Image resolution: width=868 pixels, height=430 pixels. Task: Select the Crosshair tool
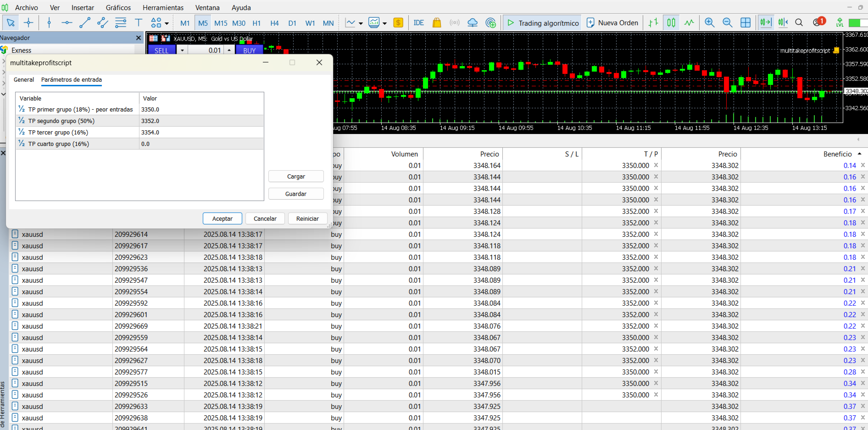click(x=28, y=22)
